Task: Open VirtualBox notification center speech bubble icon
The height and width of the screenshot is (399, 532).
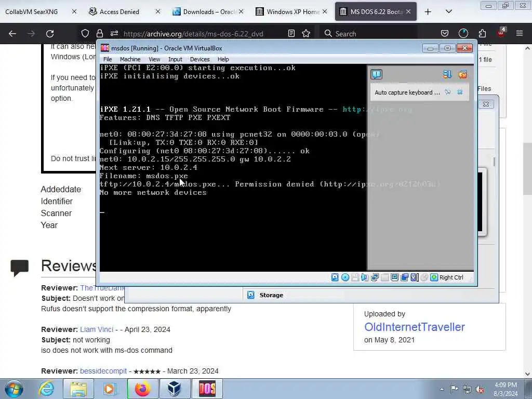Action: pyautogui.click(x=376, y=74)
